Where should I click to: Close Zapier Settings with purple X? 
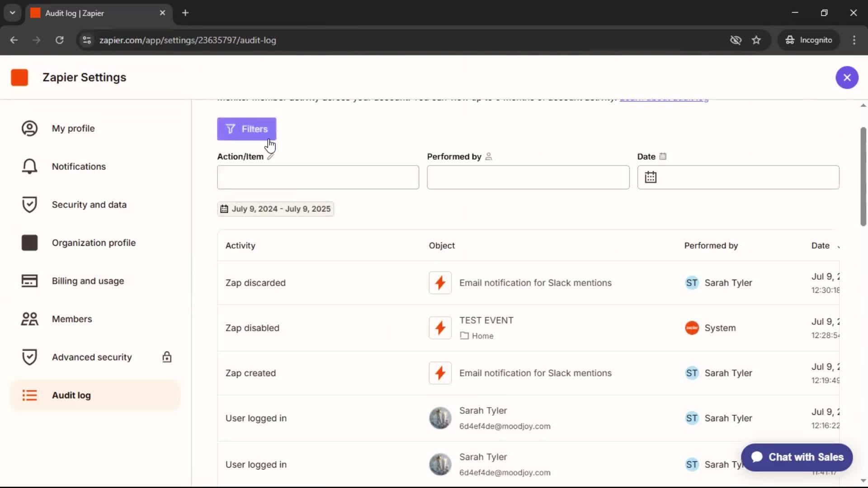847,77
